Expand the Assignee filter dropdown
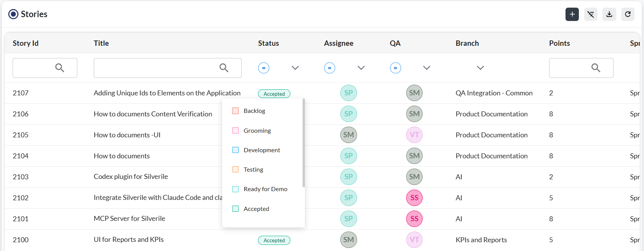The height and width of the screenshot is (251, 644). tap(361, 68)
